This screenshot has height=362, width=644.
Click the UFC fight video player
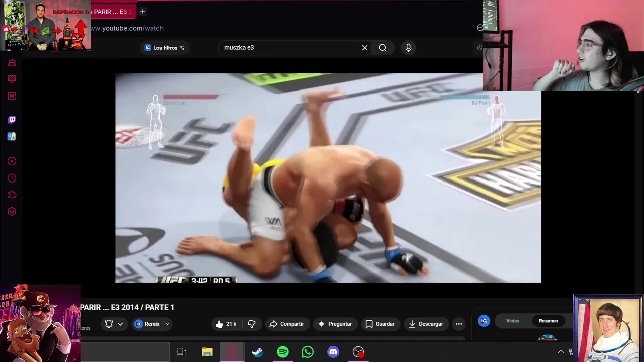click(x=328, y=178)
